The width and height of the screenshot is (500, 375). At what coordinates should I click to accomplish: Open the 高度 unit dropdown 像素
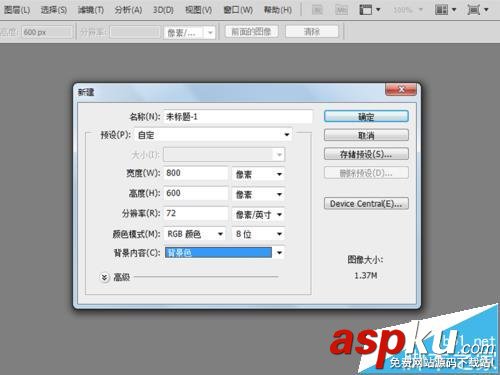click(x=259, y=194)
